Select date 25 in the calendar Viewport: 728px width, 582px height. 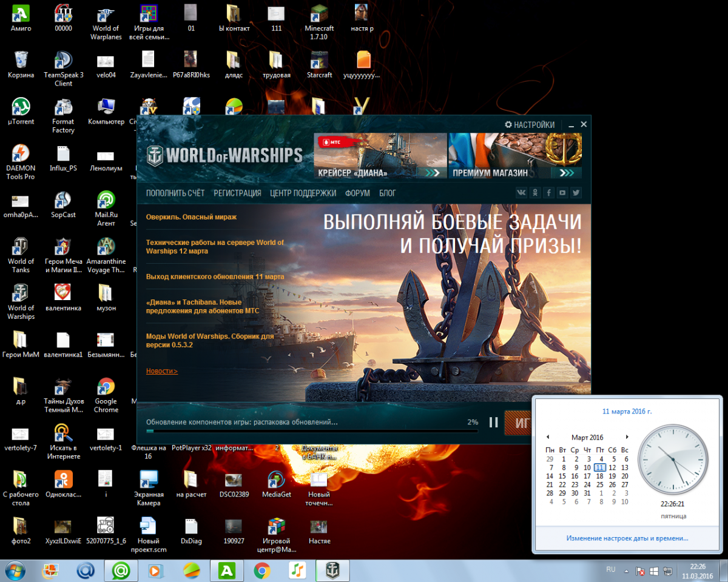pos(599,484)
